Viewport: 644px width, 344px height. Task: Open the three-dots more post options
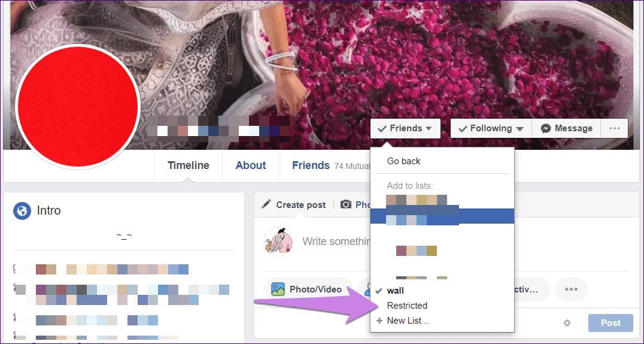571,289
